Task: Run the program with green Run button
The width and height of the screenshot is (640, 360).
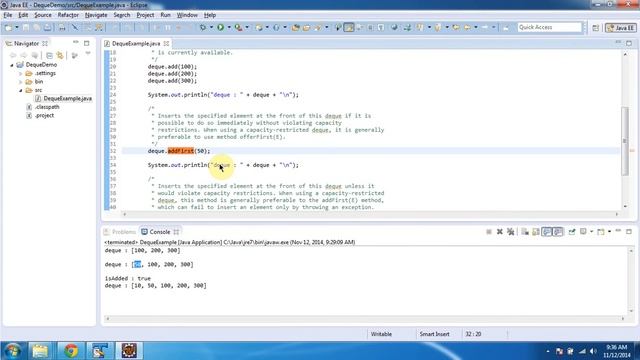Action: [x=220, y=28]
